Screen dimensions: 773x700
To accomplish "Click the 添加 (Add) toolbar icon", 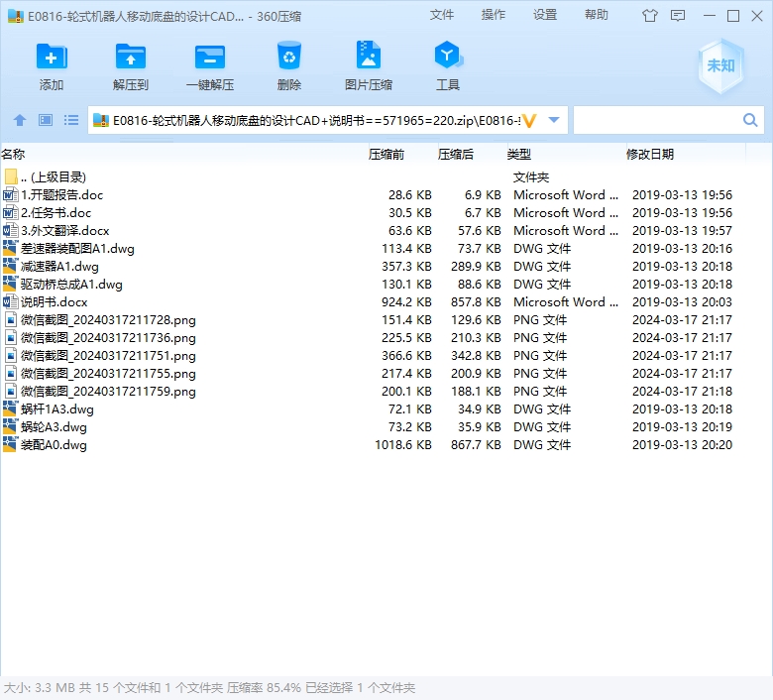I will click(52, 57).
